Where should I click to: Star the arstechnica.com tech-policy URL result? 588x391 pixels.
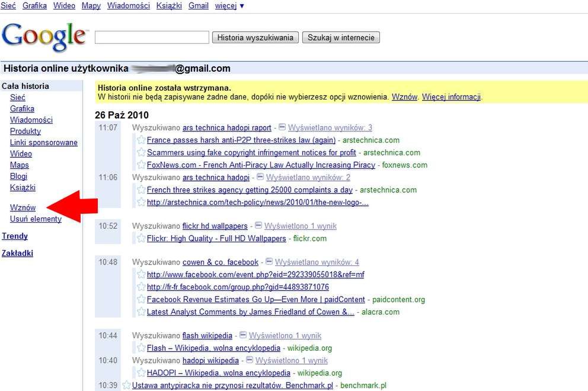[x=141, y=202]
